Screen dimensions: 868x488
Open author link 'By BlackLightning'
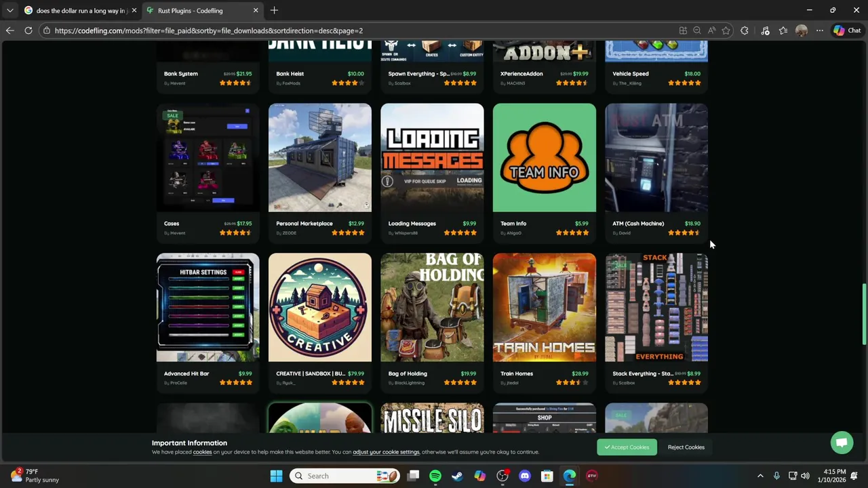coord(406,383)
